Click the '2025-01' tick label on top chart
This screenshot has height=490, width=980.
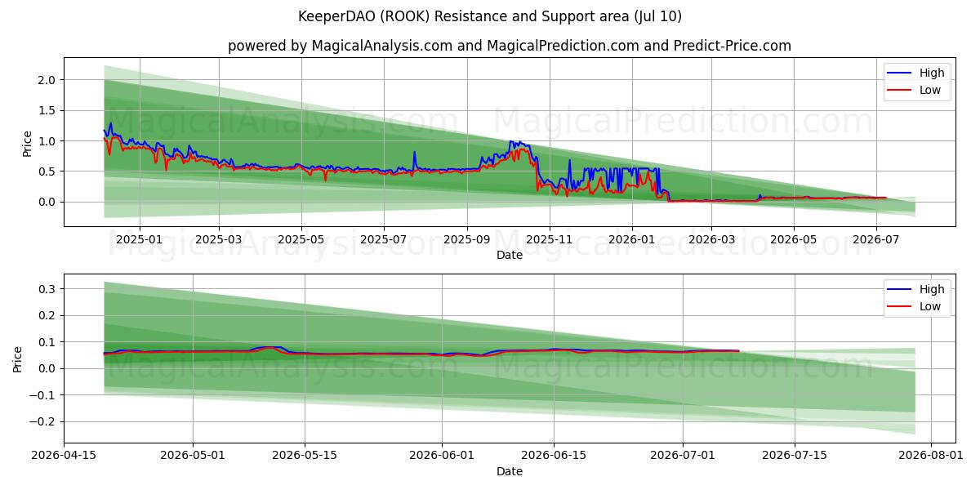[140, 240]
